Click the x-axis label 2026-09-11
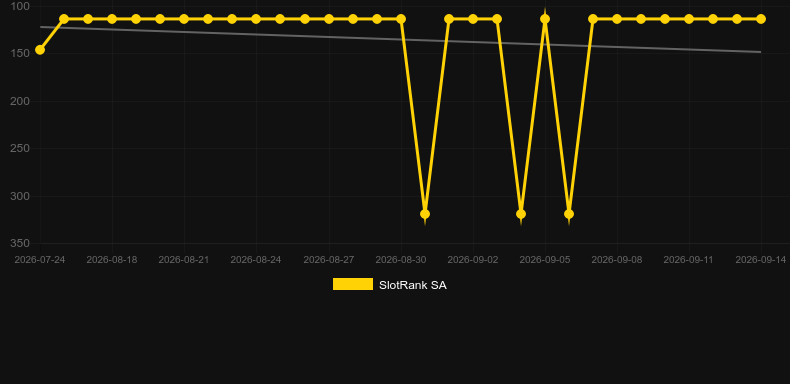Image resolution: width=790 pixels, height=384 pixels. (x=689, y=260)
